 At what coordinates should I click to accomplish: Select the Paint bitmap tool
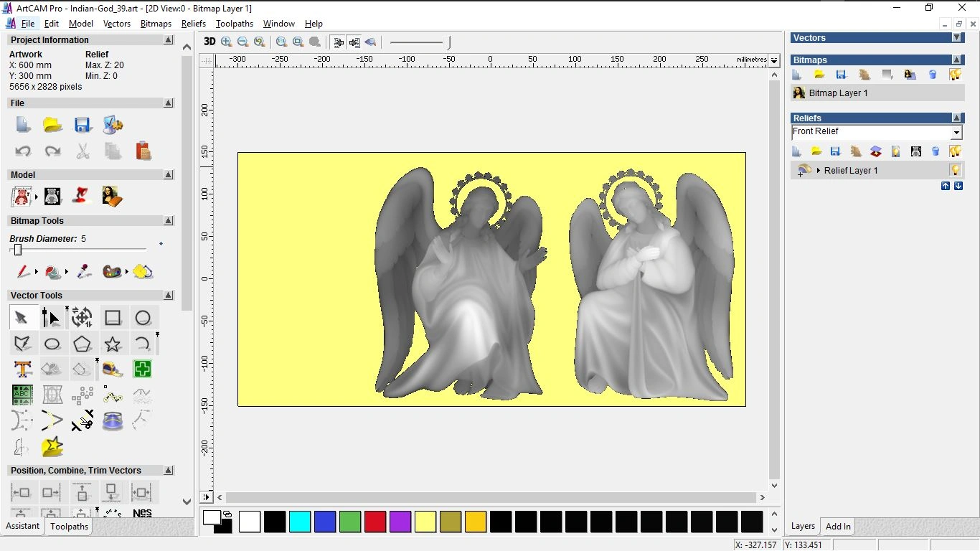click(x=23, y=272)
